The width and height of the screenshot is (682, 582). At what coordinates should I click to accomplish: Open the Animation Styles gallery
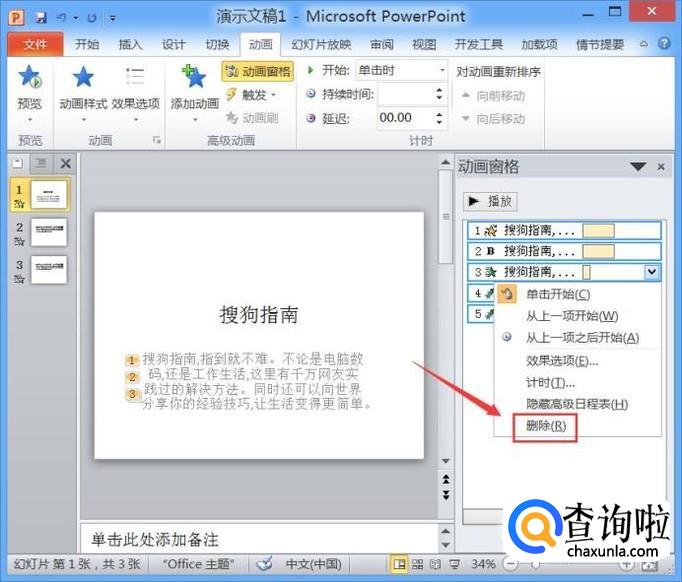(x=83, y=91)
